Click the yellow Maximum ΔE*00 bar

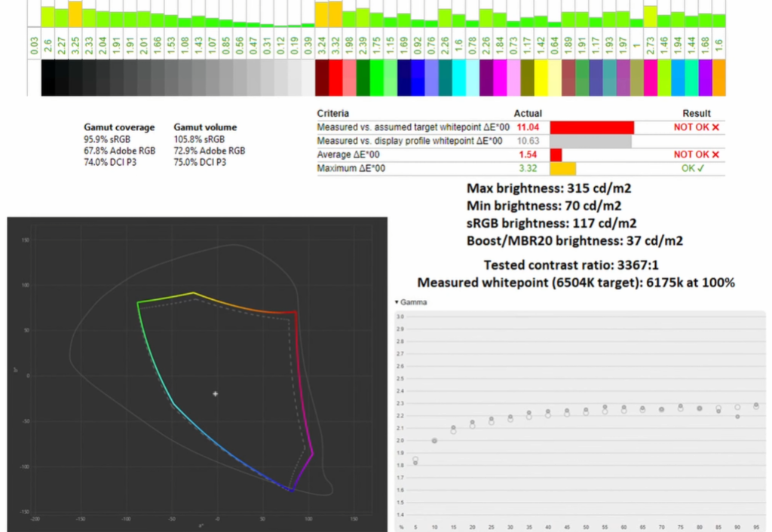(x=563, y=168)
